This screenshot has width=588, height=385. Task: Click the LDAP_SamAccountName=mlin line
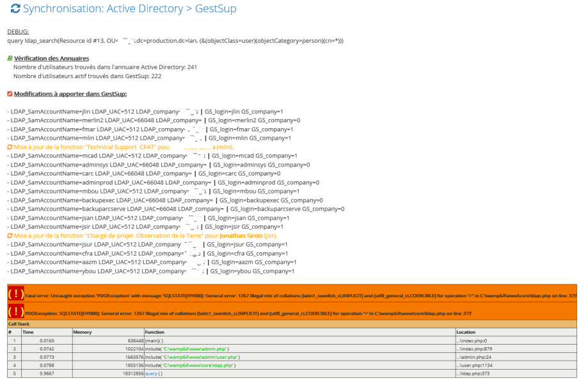(149, 138)
